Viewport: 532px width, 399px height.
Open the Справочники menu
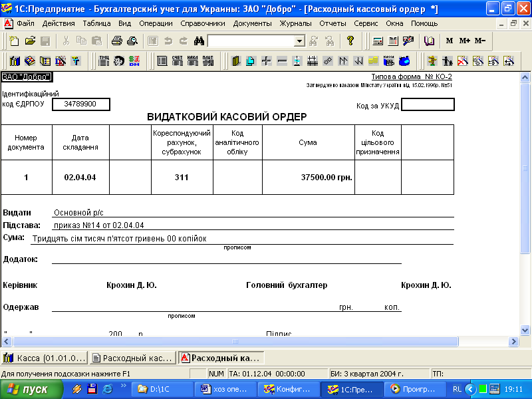coord(203,24)
